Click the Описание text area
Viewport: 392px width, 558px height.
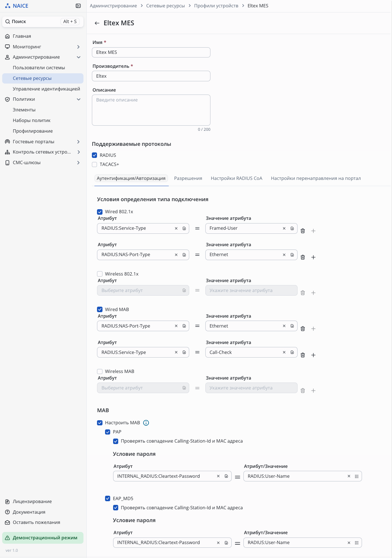click(x=151, y=110)
